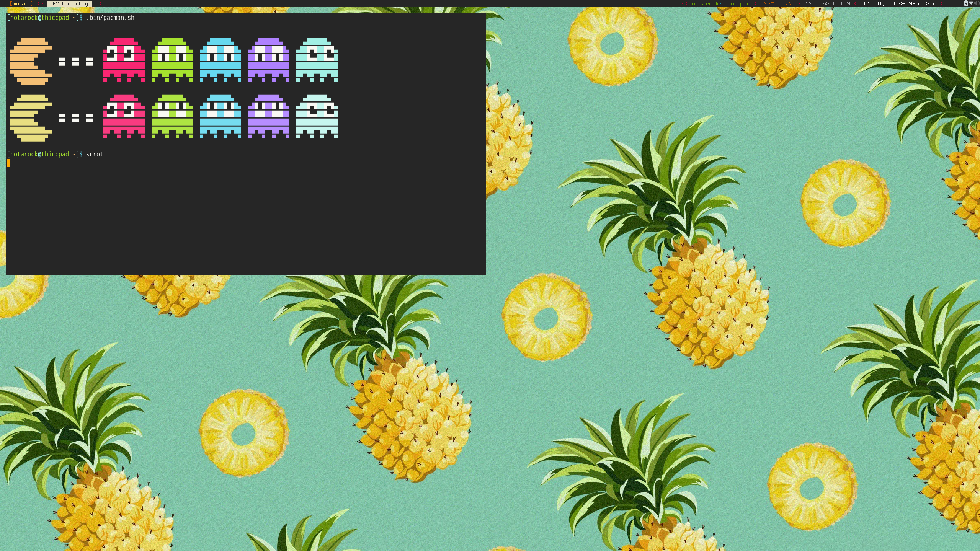
Task: Click the battery charging tray icon
Action: click(966, 3)
